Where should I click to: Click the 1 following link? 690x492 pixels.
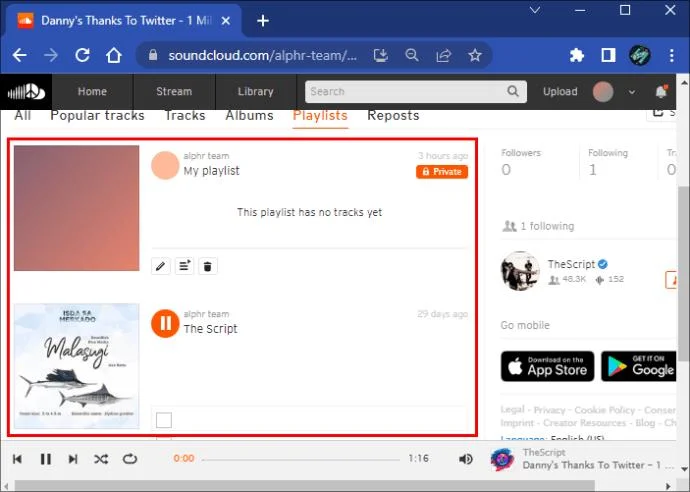click(547, 226)
